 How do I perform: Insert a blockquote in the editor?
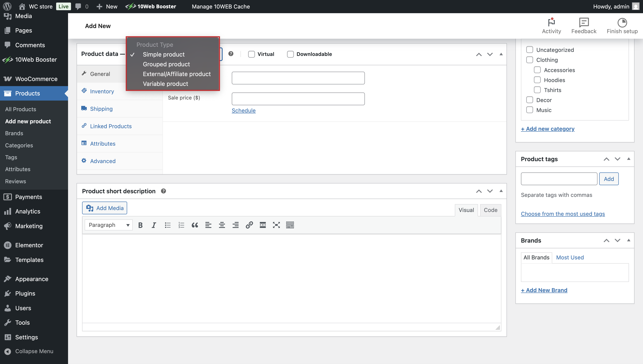click(x=195, y=225)
